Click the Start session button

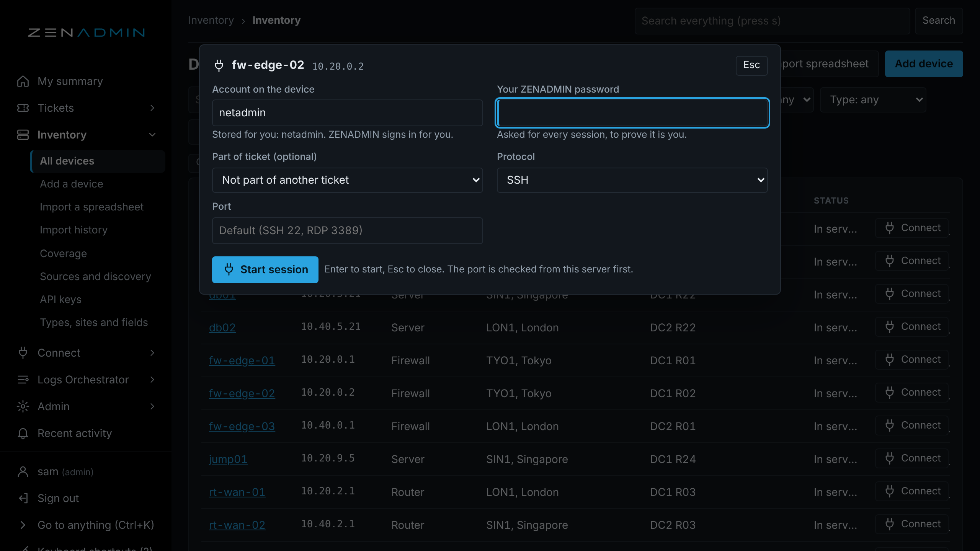pos(265,270)
